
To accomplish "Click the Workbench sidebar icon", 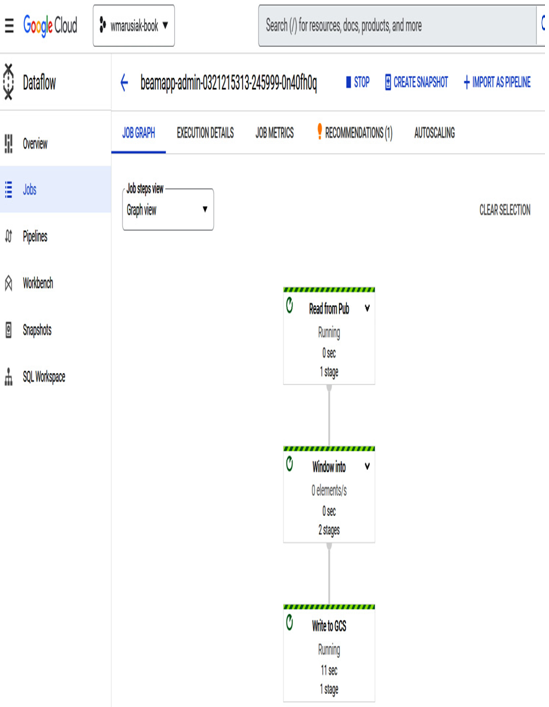I will 9,283.
